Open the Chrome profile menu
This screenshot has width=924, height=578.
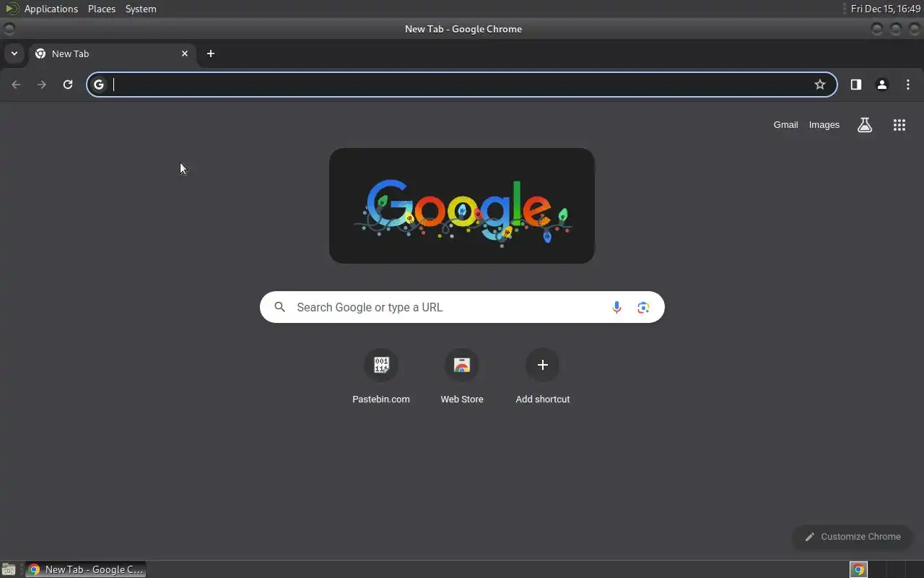tap(882, 85)
